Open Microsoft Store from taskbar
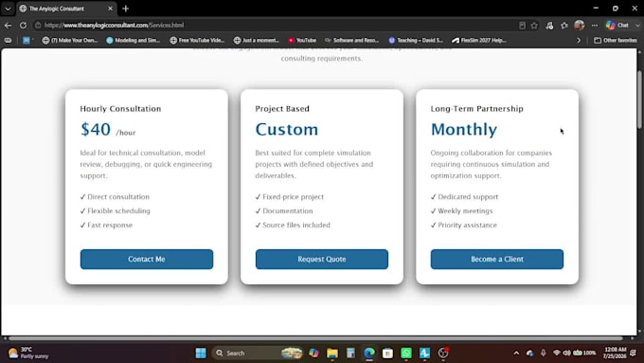 387,353
